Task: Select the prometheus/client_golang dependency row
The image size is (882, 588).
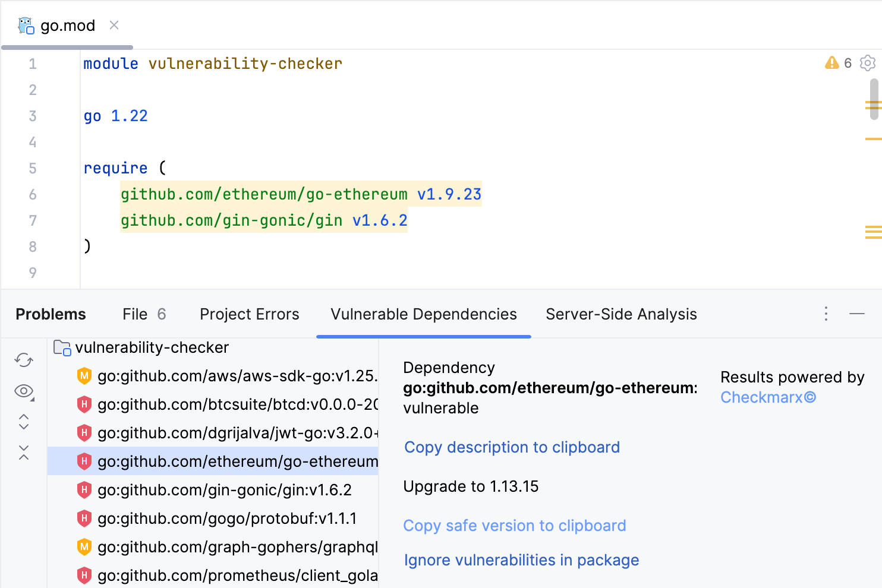Action: 213,575
